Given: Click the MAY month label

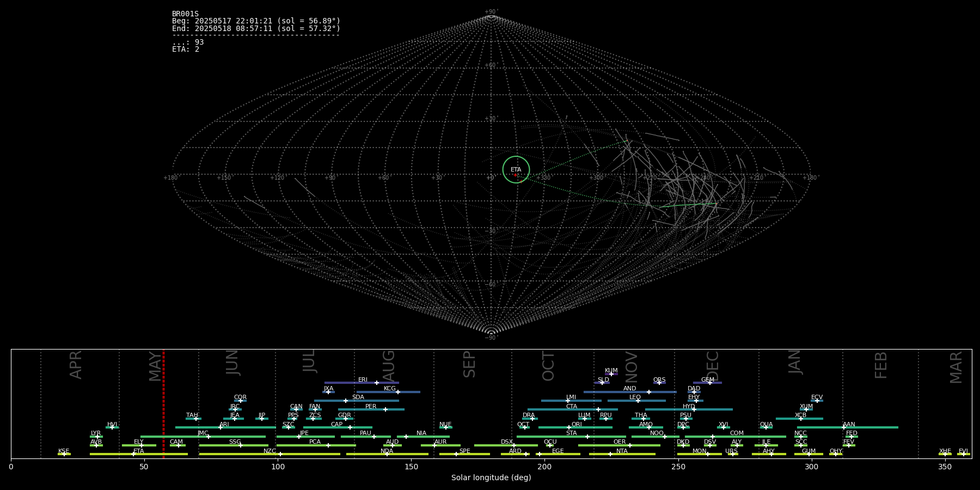Looking at the screenshot, I should tap(155, 366).
